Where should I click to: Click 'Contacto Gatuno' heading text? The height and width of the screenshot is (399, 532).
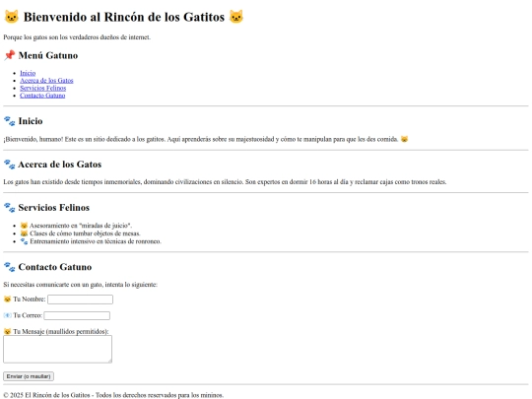(55, 267)
